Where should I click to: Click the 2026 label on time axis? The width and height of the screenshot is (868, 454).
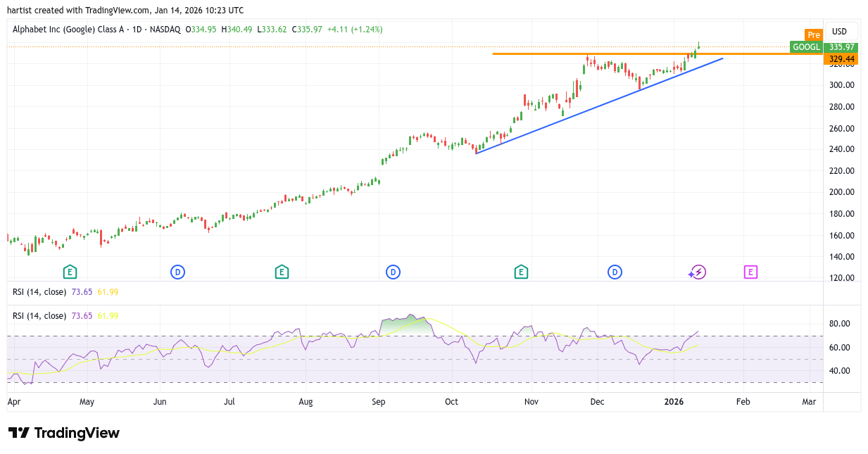(x=673, y=401)
